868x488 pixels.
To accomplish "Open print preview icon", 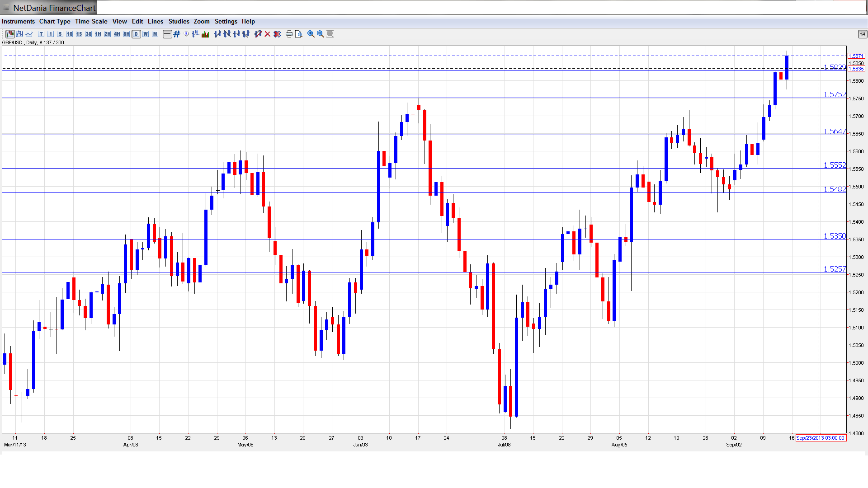I will pyautogui.click(x=298, y=34).
